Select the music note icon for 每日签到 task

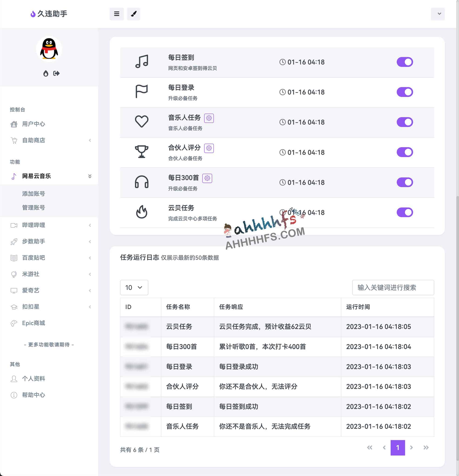(142, 61)
